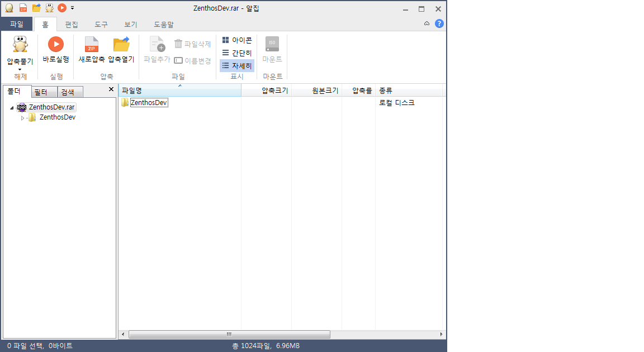Switch to 아이콘 view mode
The height and width of the screenshot is (352, 644).
[x=237, y=40]
